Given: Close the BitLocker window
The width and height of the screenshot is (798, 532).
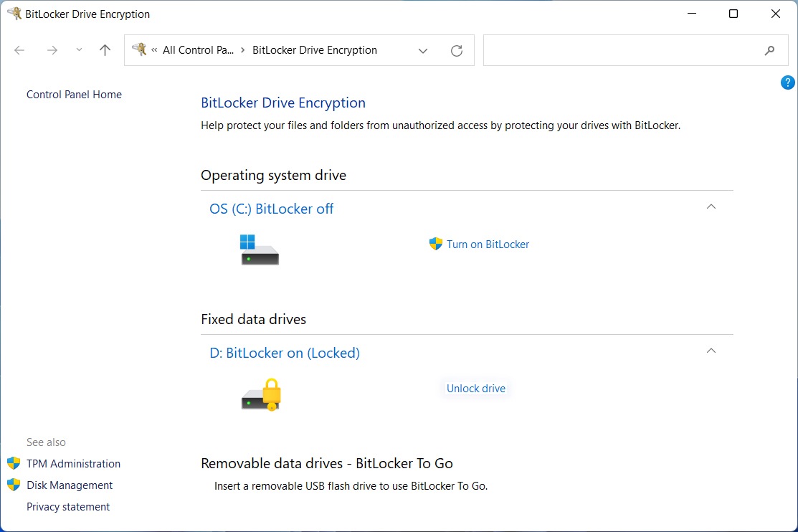Looking at the screenshot, I should point(776,14).
